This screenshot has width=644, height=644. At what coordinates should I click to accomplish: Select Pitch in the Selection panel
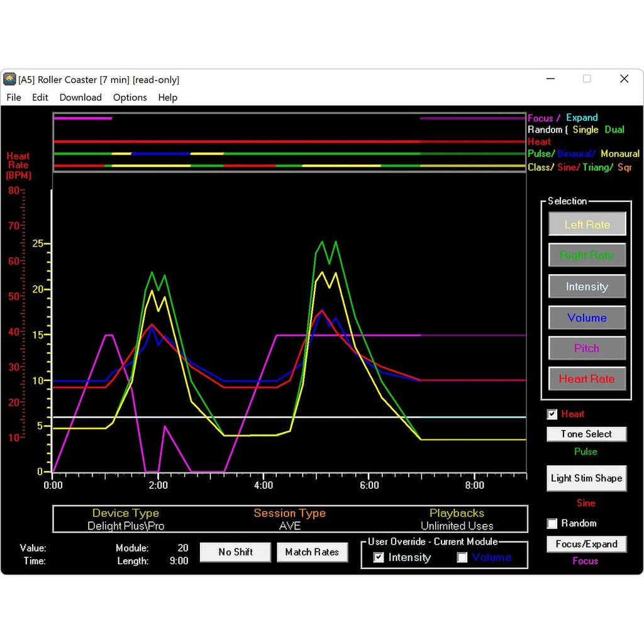(587, 348)
